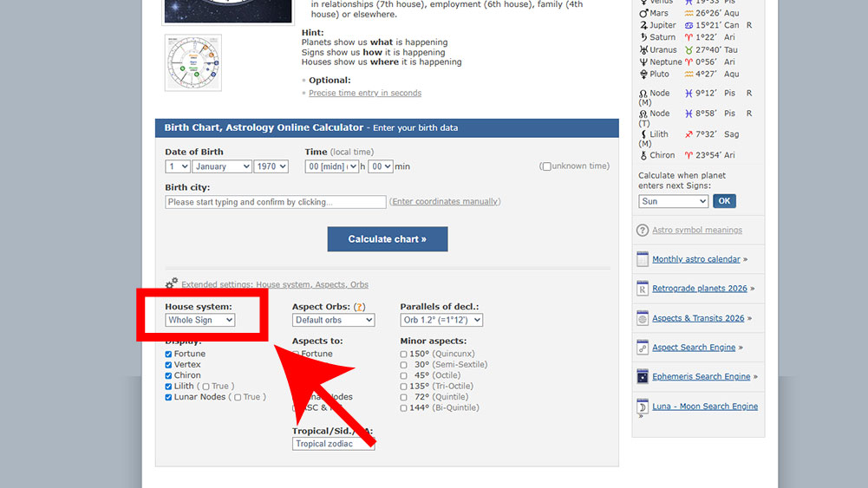The width and height of the screenshot is (868, 488).
Task: Click the Aspects & Transits 2026 icon
Action: 643,318
